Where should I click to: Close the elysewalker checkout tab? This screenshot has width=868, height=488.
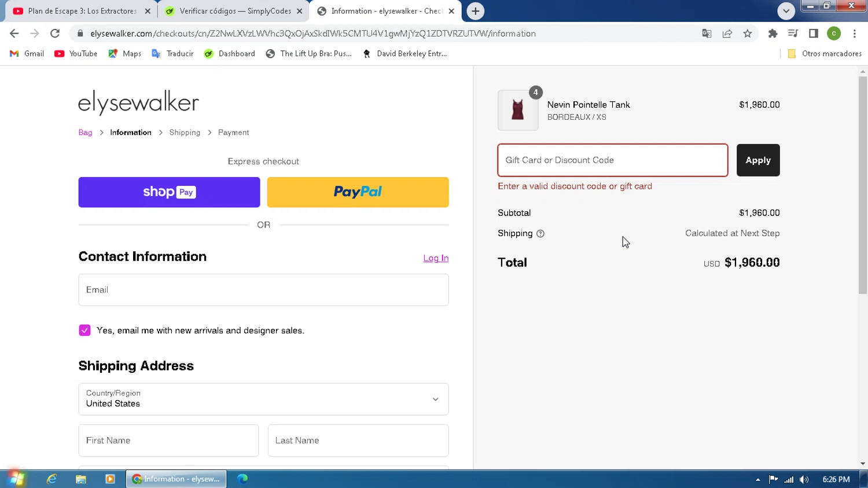[451, 11]
